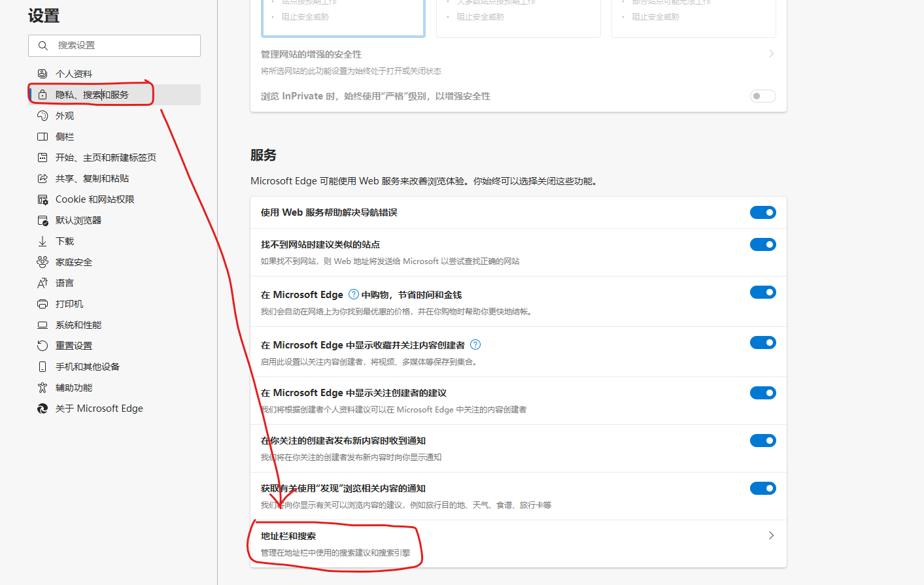Expand the Address bar and search chevron

[x=772, y=535]
